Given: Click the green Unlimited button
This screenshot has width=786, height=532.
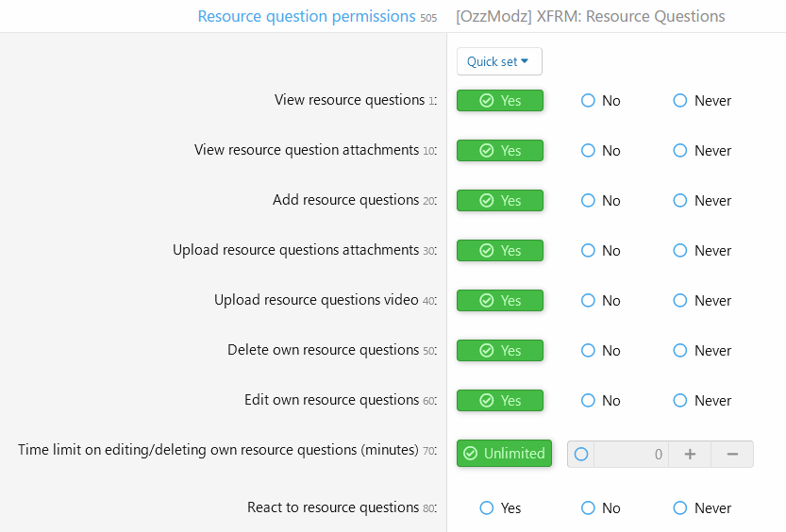Looking at the screenshot, I should 504,454.
